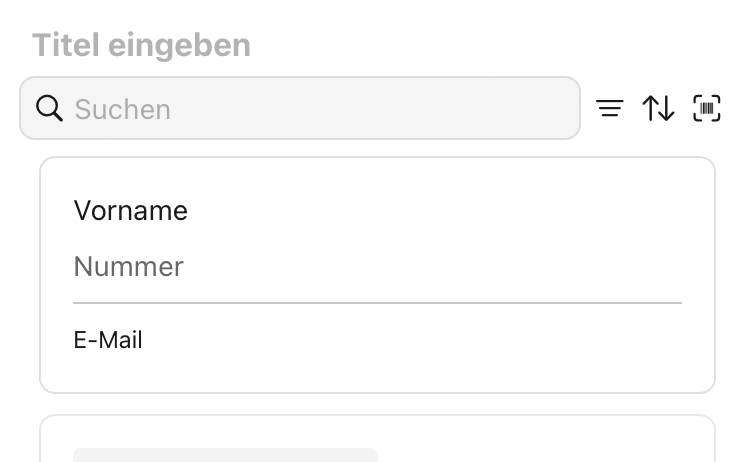Click the E-Mail text in the card
The image size is (748, 462).
pyautogui.click(x=108, y=340)
